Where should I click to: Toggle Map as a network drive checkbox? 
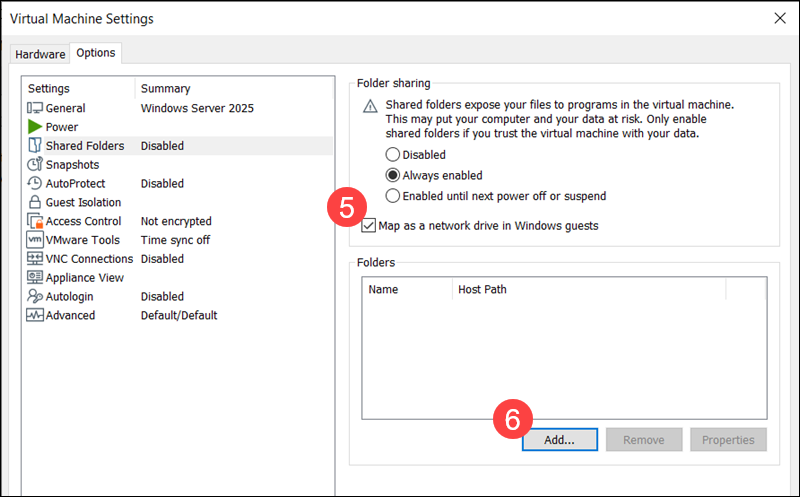(x=370, y=226)
